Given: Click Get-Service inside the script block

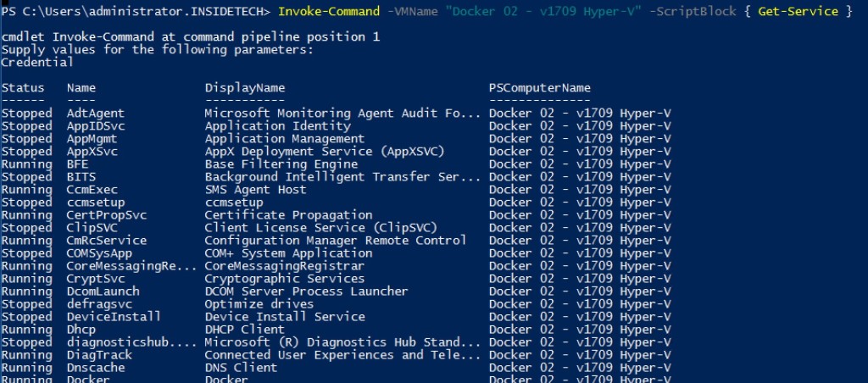Looking at the screenshot, I should tap(798, 12).
